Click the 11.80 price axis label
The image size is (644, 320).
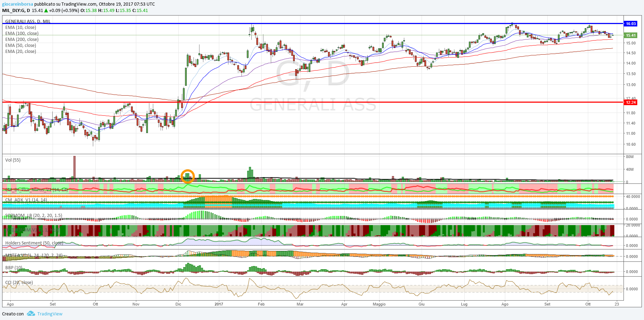pos(631,113)
